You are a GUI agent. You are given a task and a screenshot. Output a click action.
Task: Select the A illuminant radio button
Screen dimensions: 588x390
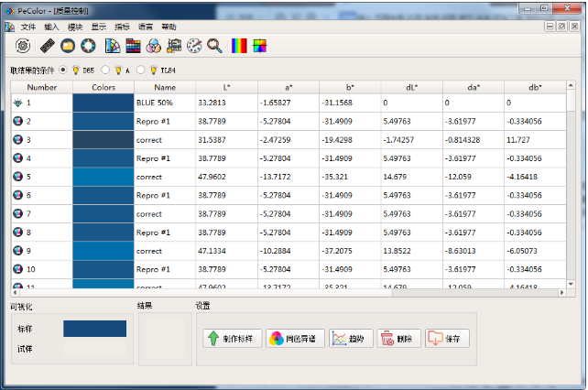tap(105, 70)
